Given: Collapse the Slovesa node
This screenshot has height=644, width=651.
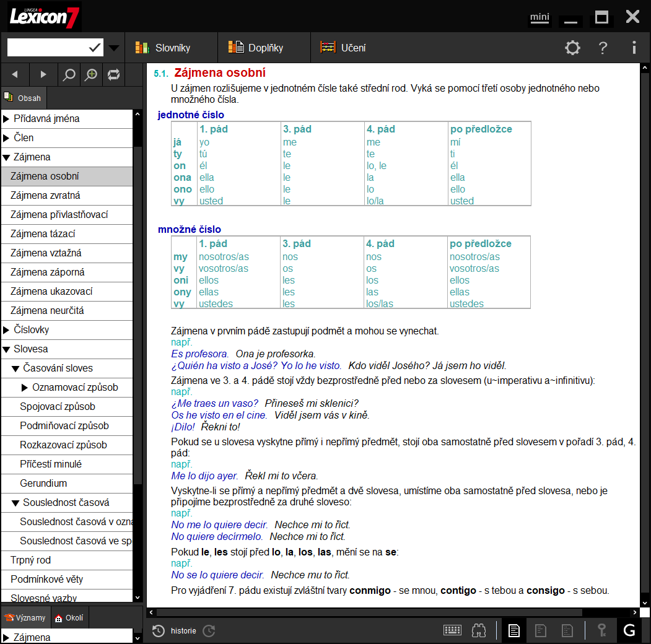Looking at the screenshot, I should click(x=6, y=349).
